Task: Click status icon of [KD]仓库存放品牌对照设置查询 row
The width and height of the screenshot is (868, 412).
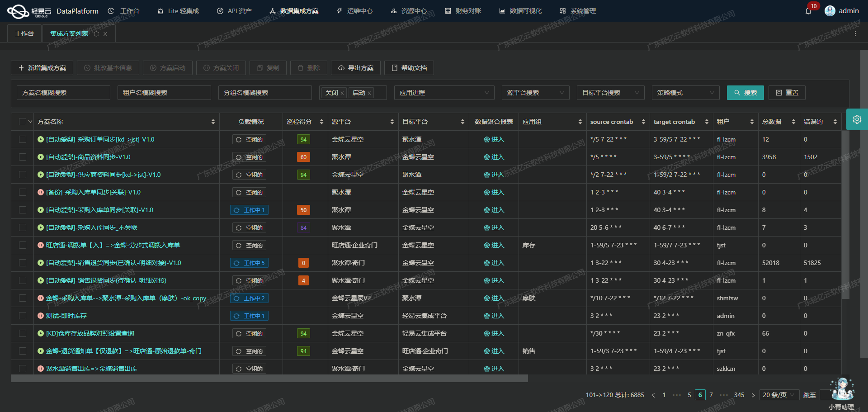Action: tap(41, 333)
